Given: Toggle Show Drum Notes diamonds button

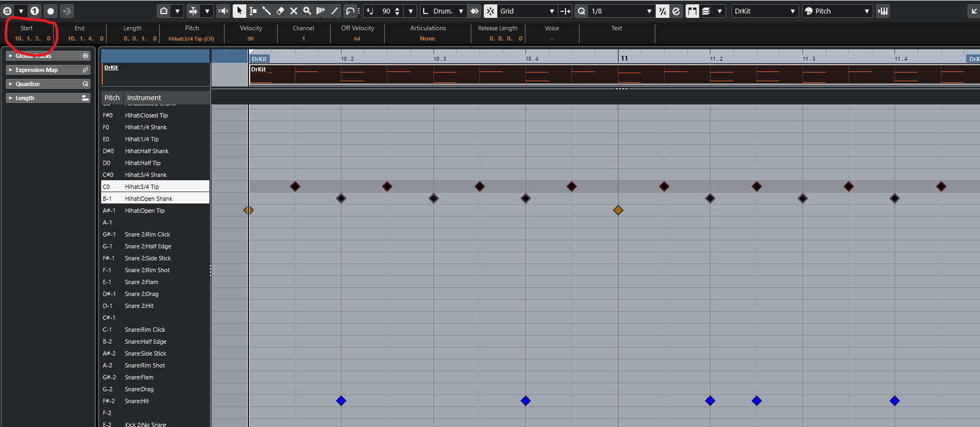Looking at the screenshot, I should tap(475, 11).
